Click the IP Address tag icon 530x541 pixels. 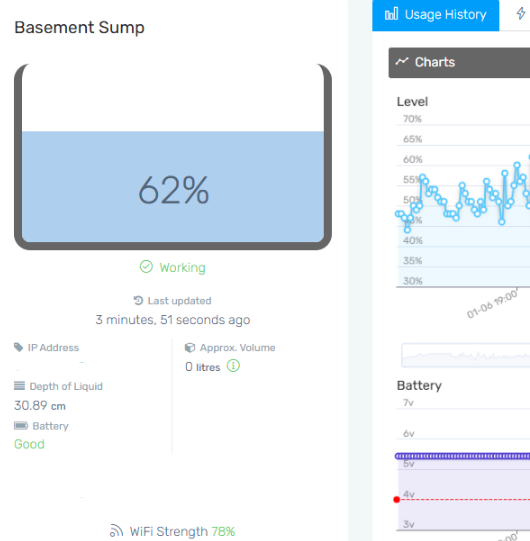point(19,347)
